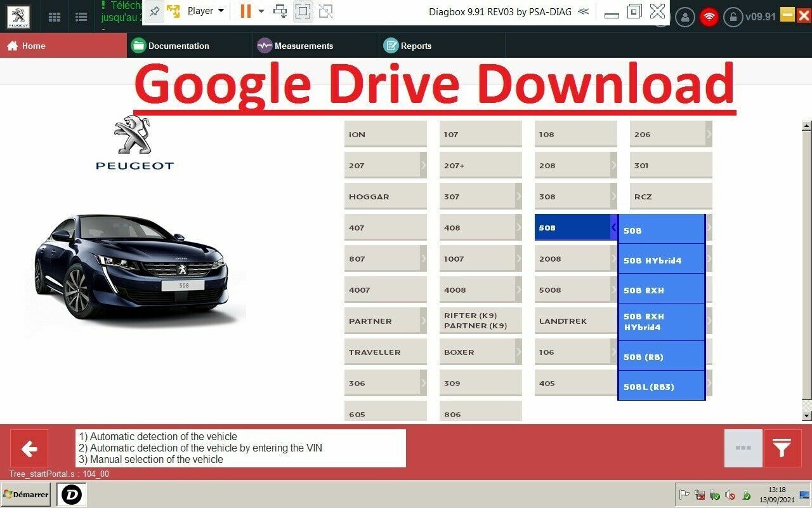The height and width of the screenshot is (508, 812).
Task: Expand the 206 model chevron
Action: pos(709,134)
